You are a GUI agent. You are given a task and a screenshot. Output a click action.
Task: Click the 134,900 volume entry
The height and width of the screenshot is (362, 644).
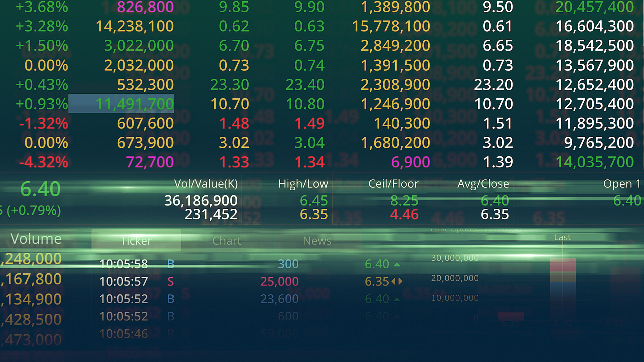tap(31, 299)
